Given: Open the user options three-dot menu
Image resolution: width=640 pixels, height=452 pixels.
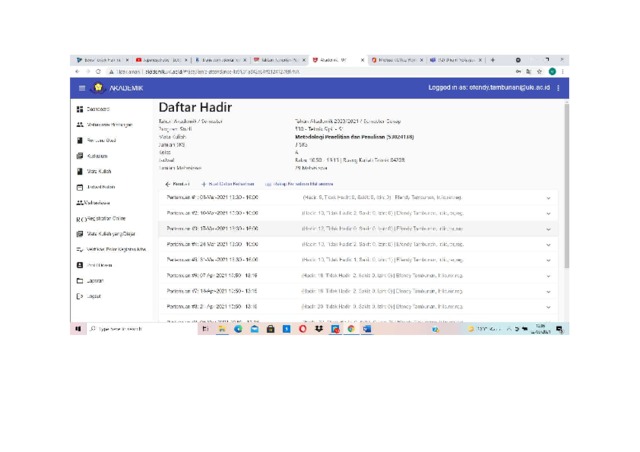Looking at the screenshot, I should click(x=558, y=88).
